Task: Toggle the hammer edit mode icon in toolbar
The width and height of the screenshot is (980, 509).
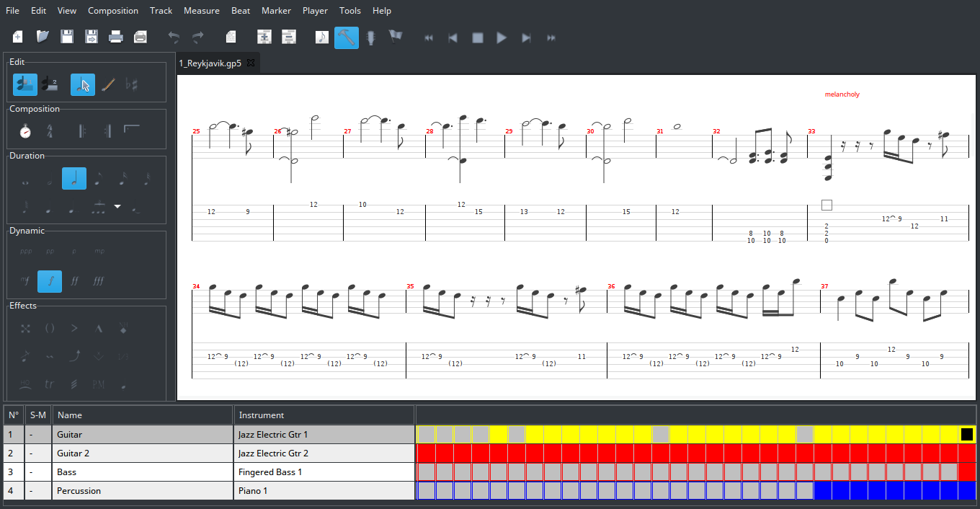Action: click(346, 37)
